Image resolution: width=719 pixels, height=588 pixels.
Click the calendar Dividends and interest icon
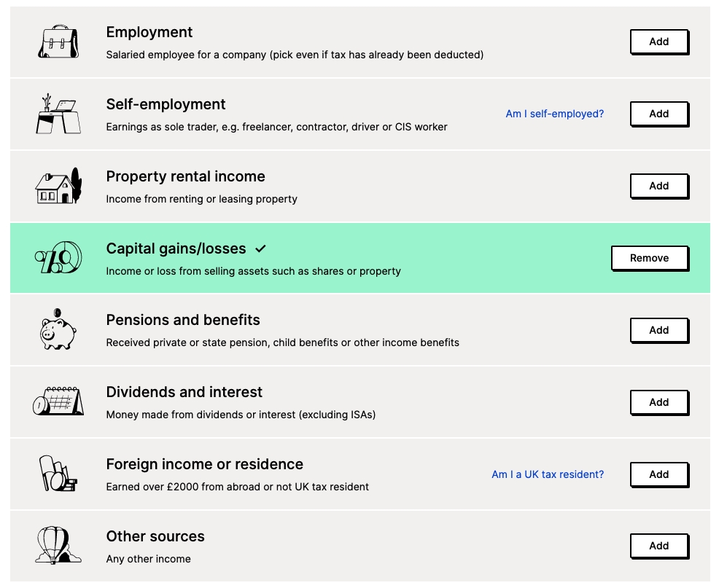[58, 401]
